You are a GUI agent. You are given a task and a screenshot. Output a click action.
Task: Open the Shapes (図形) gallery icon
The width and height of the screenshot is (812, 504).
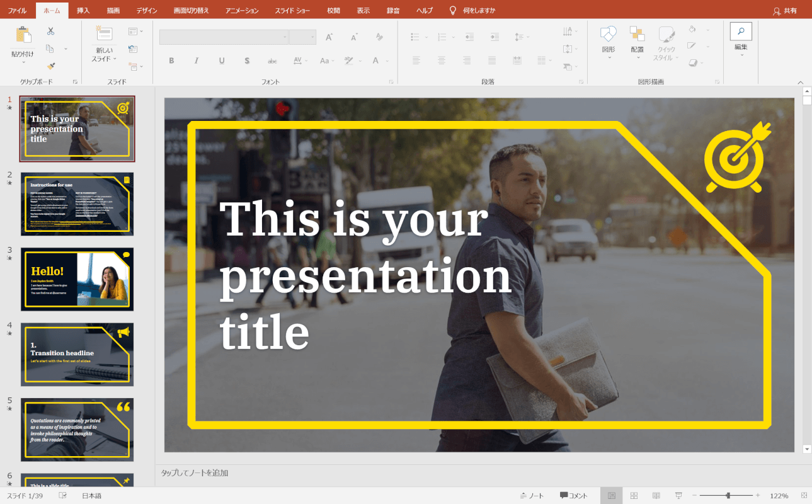point(608,35)
